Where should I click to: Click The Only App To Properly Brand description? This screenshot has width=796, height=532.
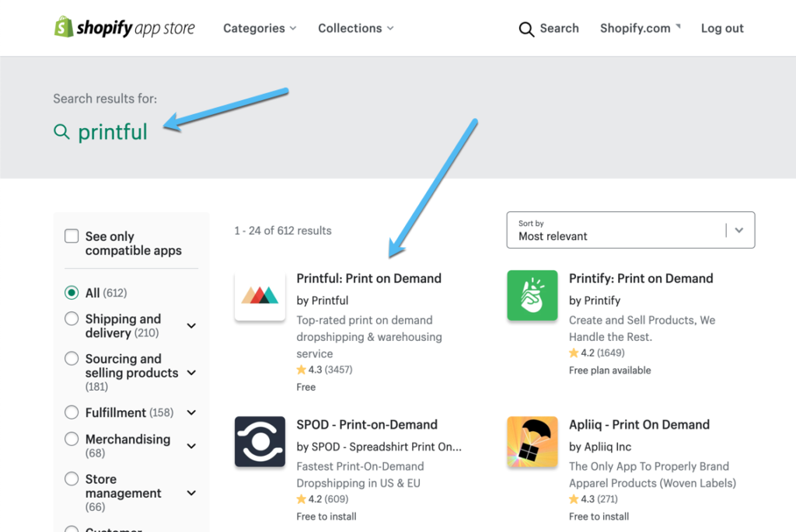652,475
